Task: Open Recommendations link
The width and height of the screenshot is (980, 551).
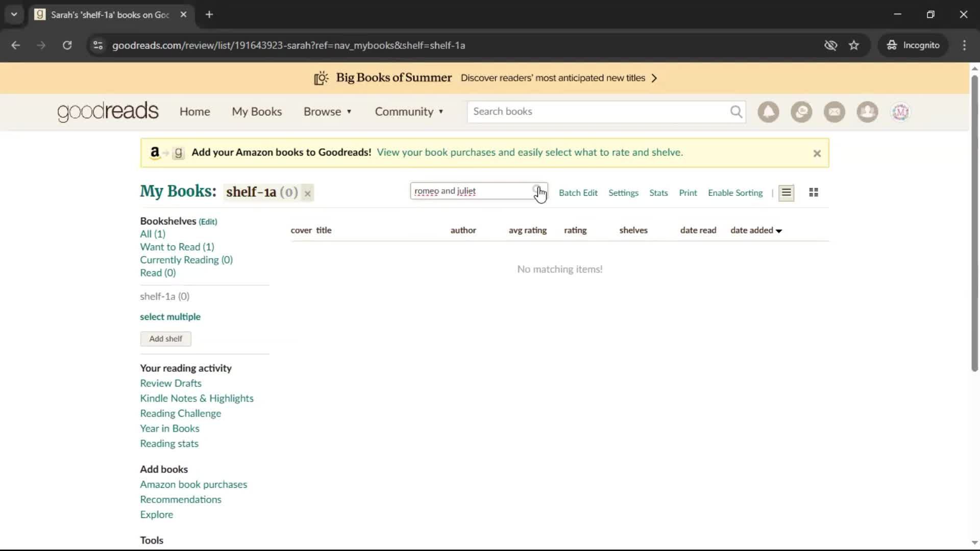Action: [x=181, y=499]
